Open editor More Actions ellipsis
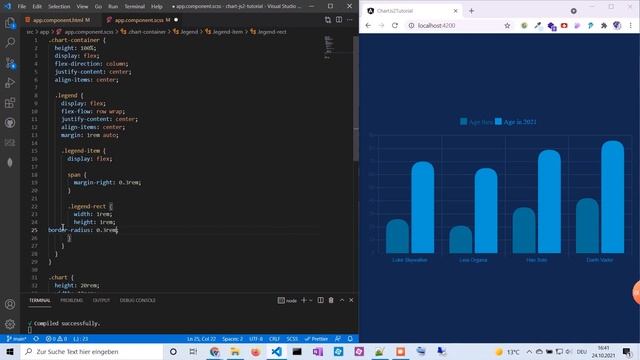Image resolution: width=640 pixels, height=360 pixels. point(350,20)
